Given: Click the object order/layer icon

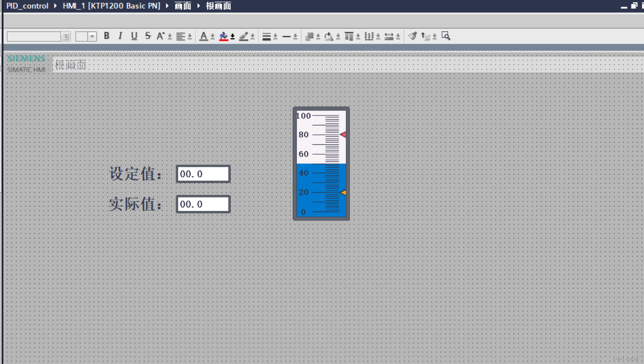Looking at the screenshot, I should [310, 36].
